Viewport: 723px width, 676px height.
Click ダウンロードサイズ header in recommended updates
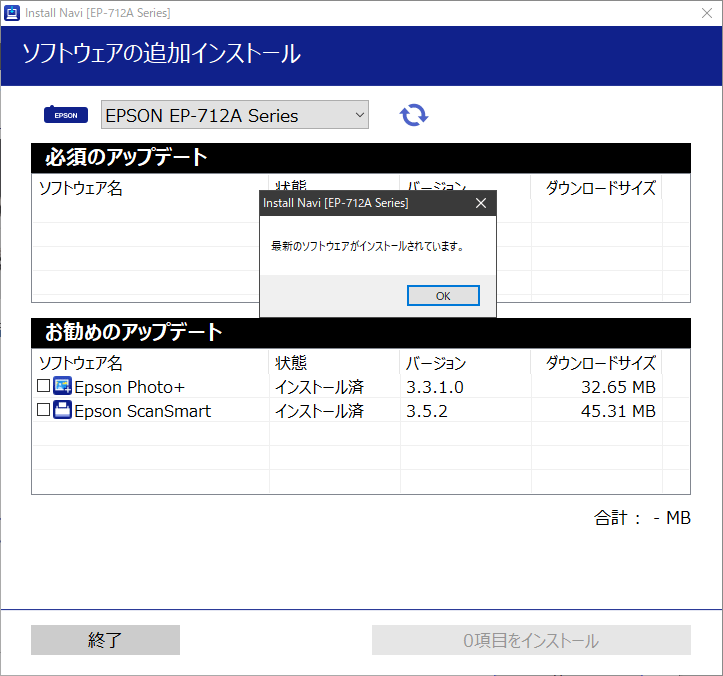tap(601, 363)
